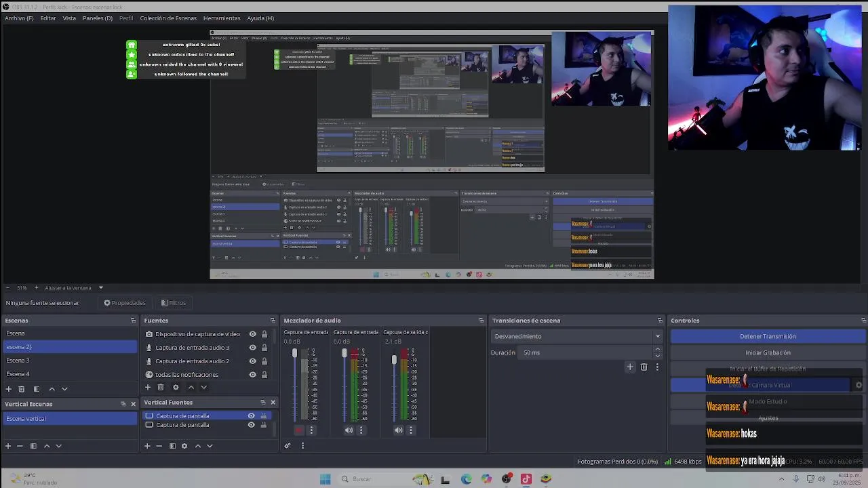The width and height of the screenshot is (868, 488).
Task: Undock the Escenas panel
Action: click(x=133, y=321)
